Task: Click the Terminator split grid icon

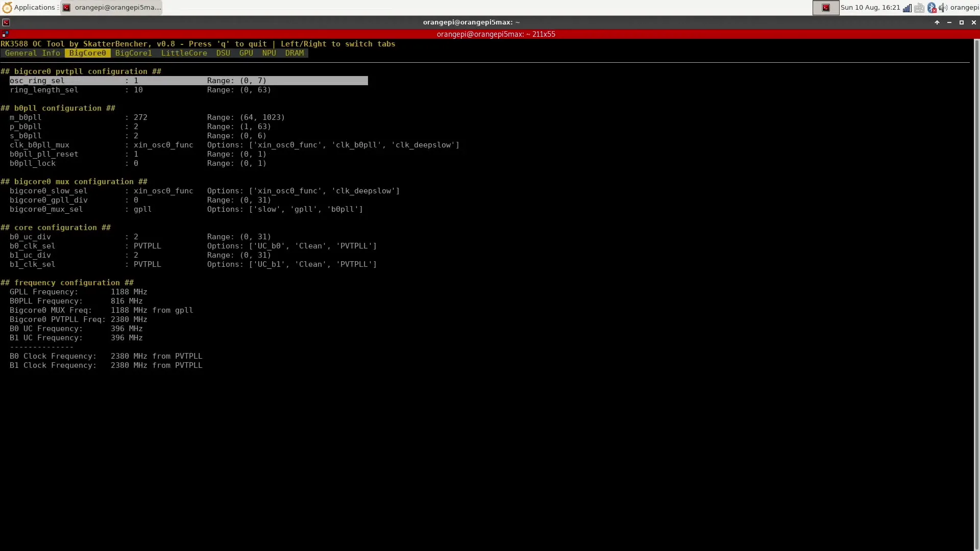Action: [5, 34]
